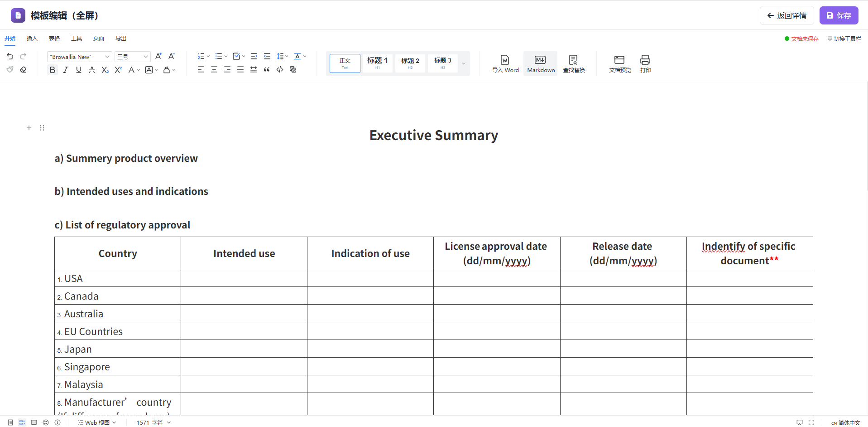Open the 导出 tab
This screenshot has height=427, width=868.
coord(120,39)
